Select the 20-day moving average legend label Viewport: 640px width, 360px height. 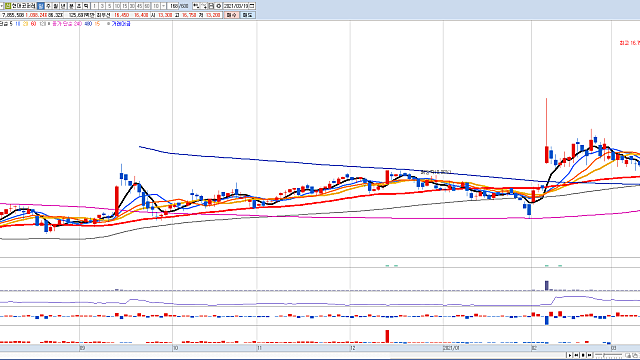25,24
